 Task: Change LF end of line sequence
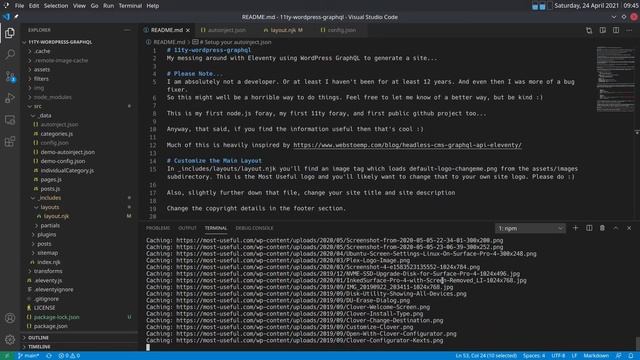[574, 356]
